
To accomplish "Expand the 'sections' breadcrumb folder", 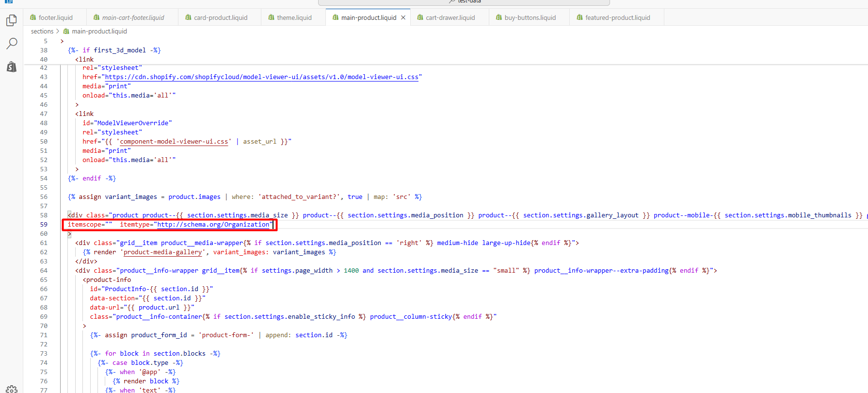I will coord(42,31).
